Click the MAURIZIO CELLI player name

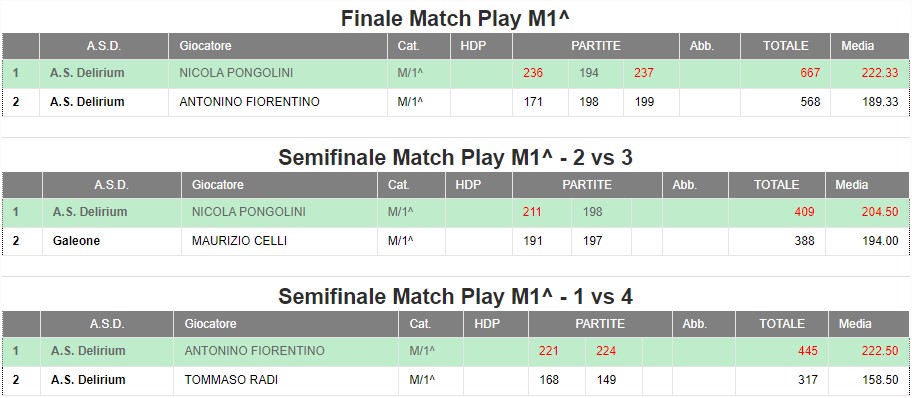click(x=239, y=241)
